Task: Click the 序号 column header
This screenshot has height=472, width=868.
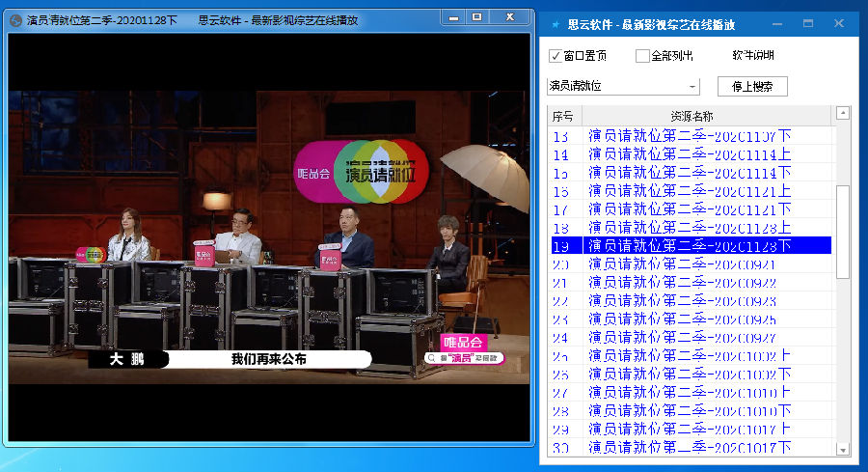Action: (x=563, y=117)
